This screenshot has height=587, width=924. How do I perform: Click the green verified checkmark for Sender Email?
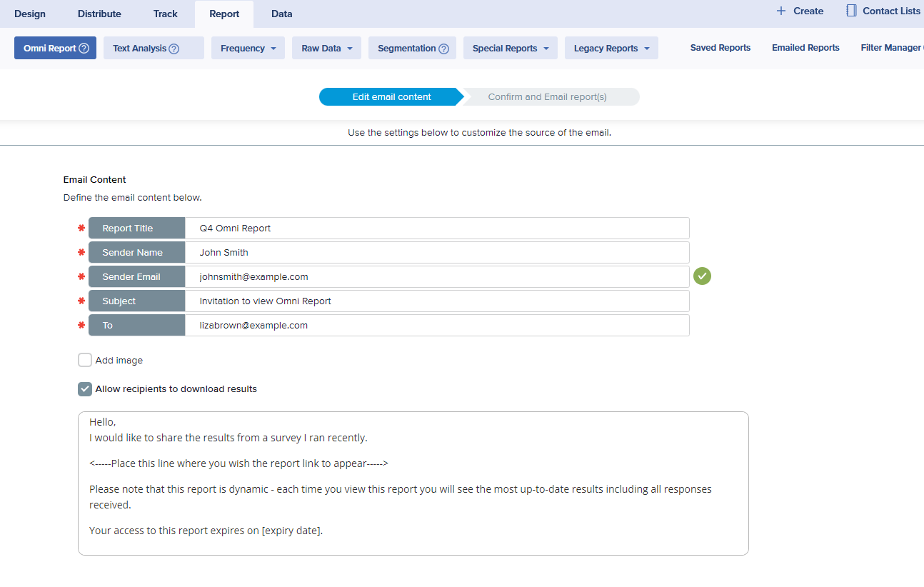point(702,276)
